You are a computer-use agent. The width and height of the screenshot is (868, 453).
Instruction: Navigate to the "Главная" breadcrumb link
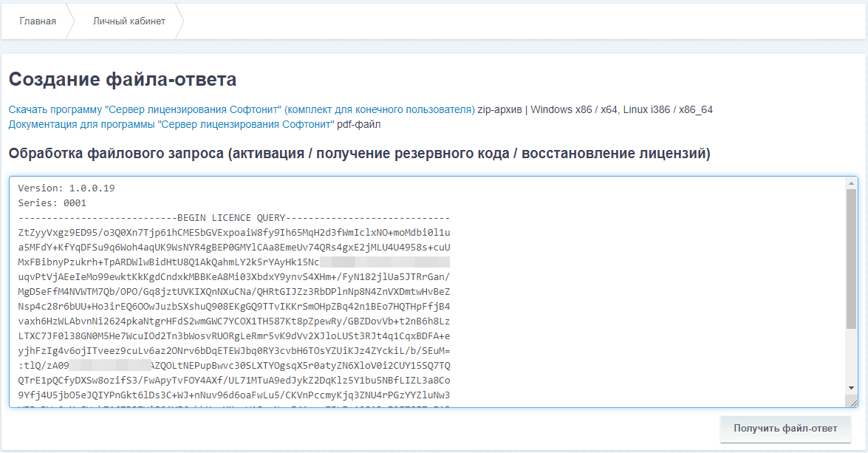[x=38, y=21]
